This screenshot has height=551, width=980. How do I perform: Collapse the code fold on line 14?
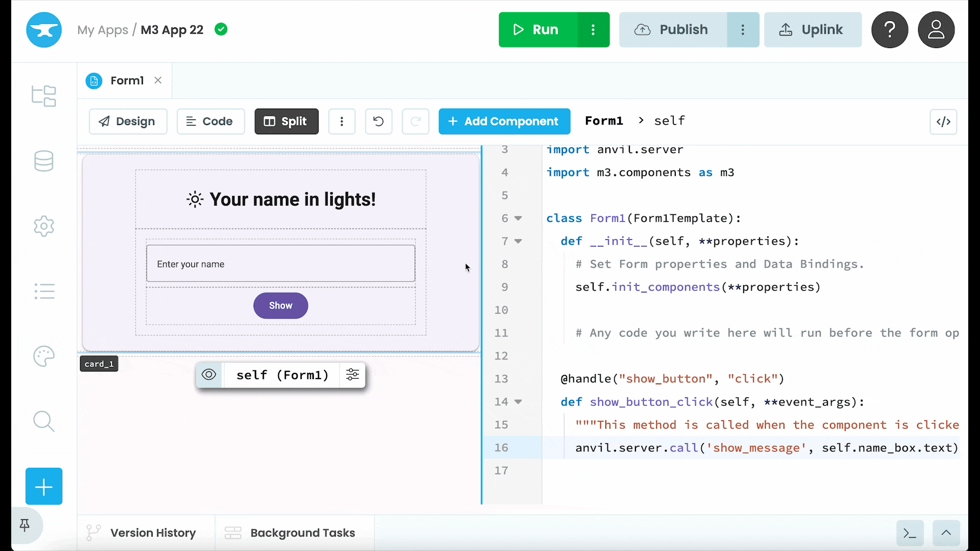(x=519, y=402)
